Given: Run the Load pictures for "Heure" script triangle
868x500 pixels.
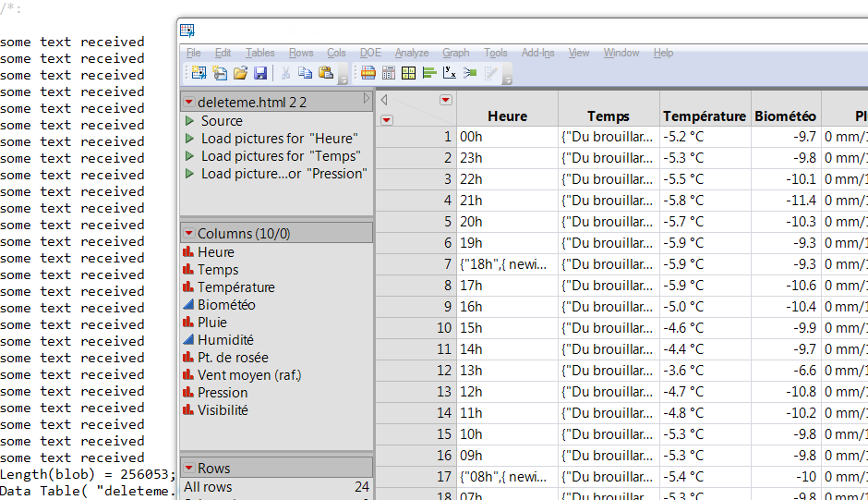Looking at the screenshot, I should click(189, 138).
